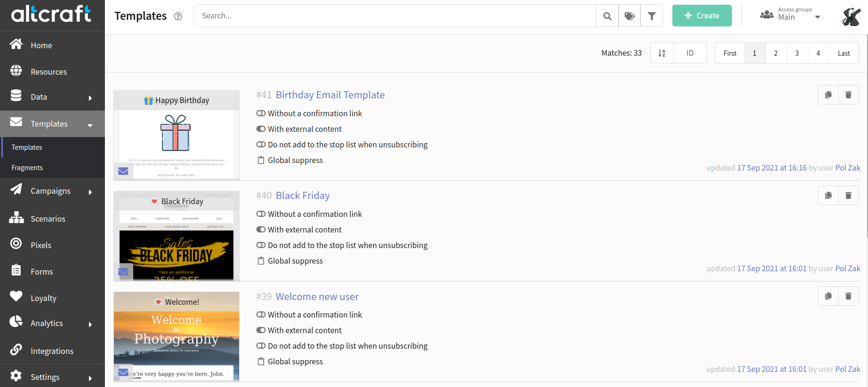
Task: Open Integrations in sidebar
Action: tap(52, 351)
